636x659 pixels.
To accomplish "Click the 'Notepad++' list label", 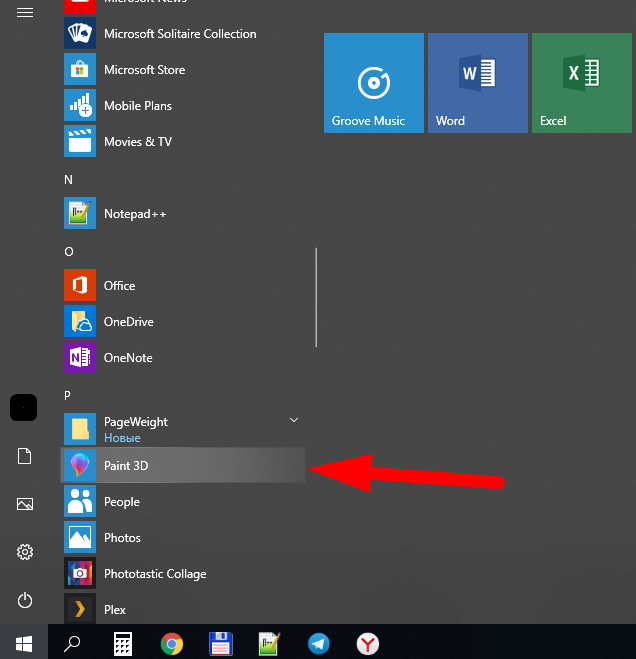I will 135,214.
